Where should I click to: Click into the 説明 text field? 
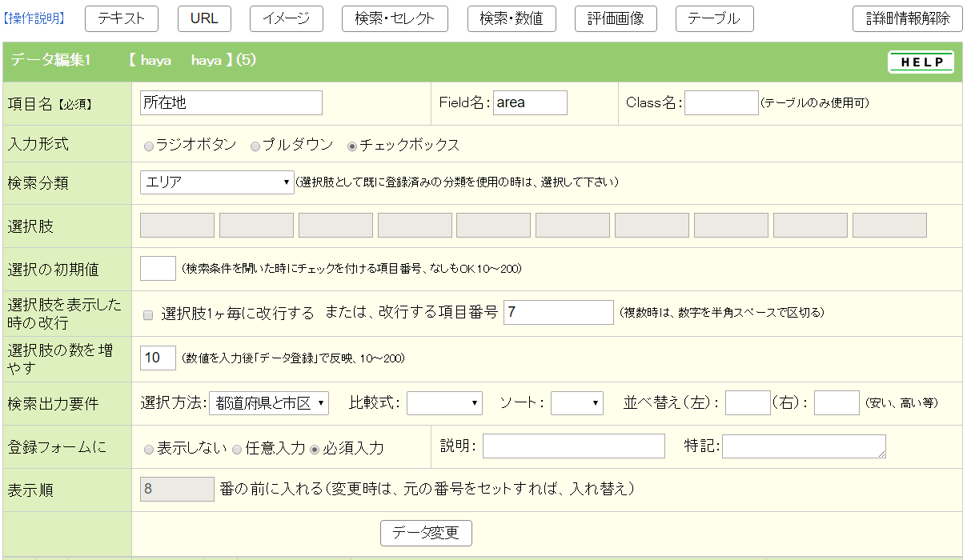coord(573,446)
